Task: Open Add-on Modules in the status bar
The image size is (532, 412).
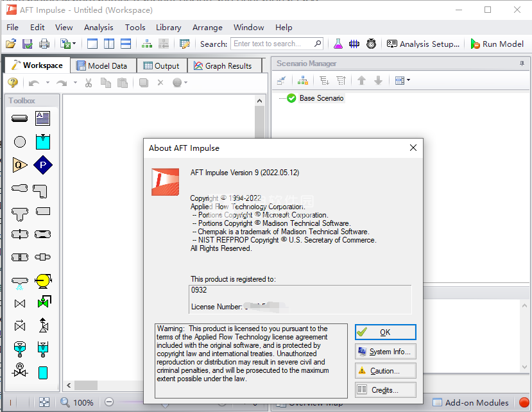Action: click(471, 402)
